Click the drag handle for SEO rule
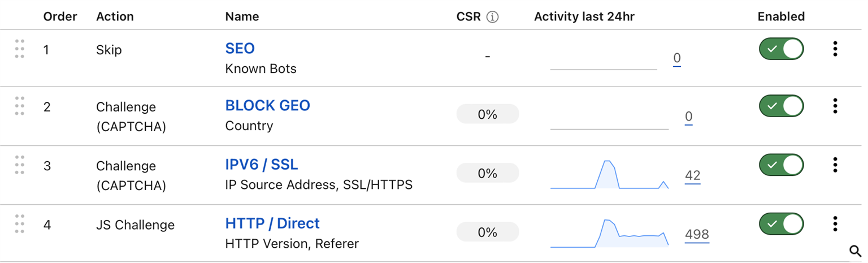Image resolution: width=868 pixels, height=263 pixels. click(x=20, y=49)
